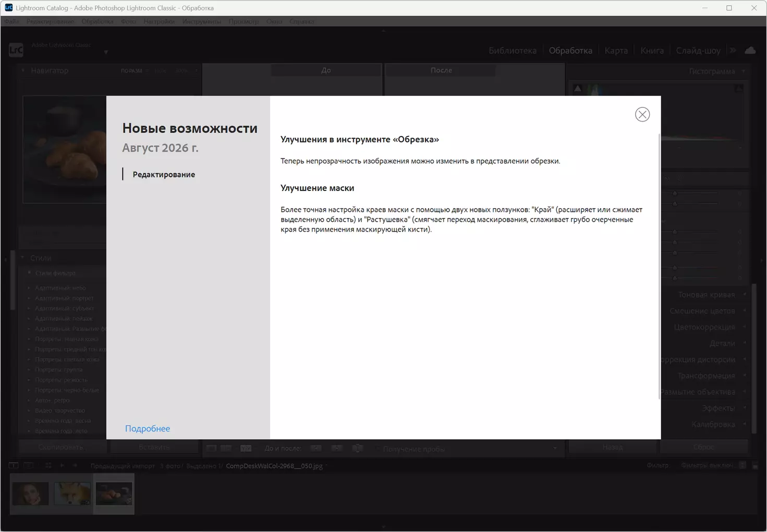
Task: Open the Слайд-шоу module
Action: tap(698, 51)
